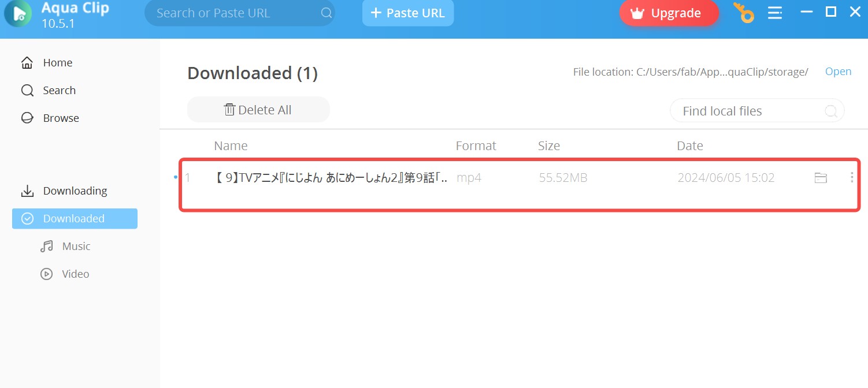The image size is (868, 388).
Task: Minimize the Aqua Clip window
Action: 807,12
